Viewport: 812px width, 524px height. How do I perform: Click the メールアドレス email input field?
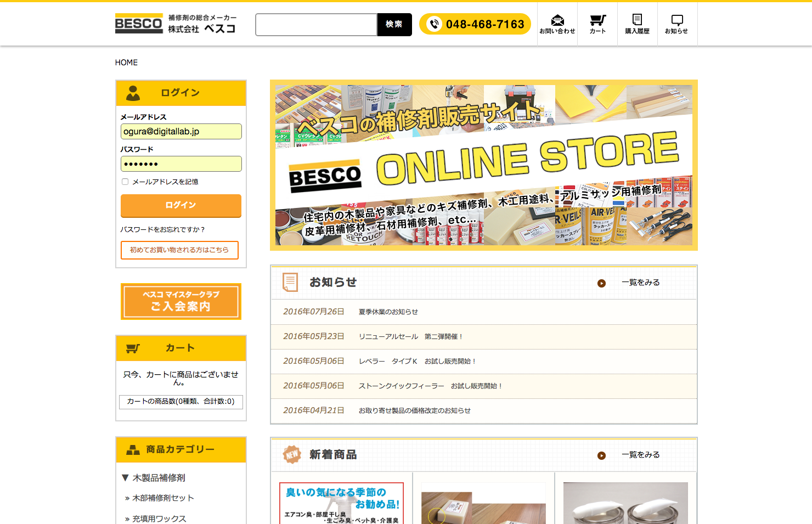[181, 132]
